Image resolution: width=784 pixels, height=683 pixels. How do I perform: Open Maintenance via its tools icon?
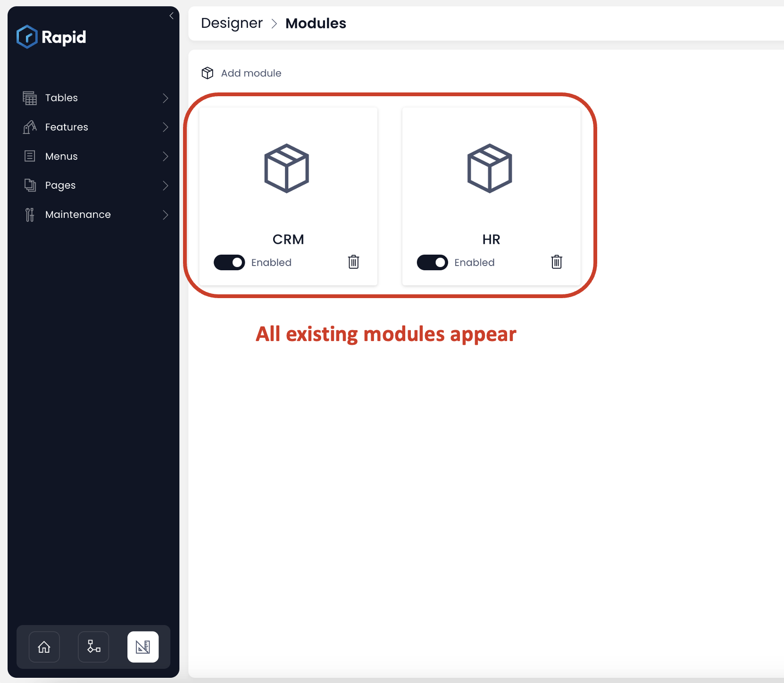[x=29, y=215]
